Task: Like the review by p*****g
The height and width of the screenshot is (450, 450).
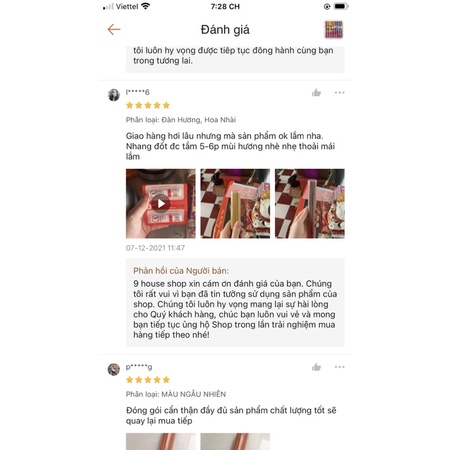Action: point(316,367)
